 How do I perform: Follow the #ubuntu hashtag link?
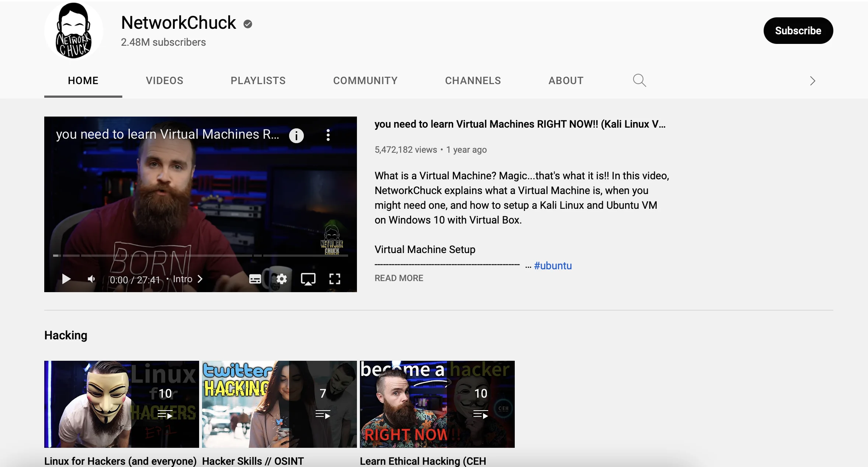[x=553, y=266]
